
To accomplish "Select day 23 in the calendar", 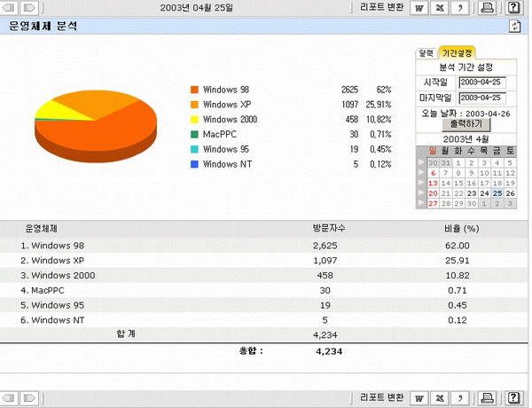I will (x=472, y=193).
